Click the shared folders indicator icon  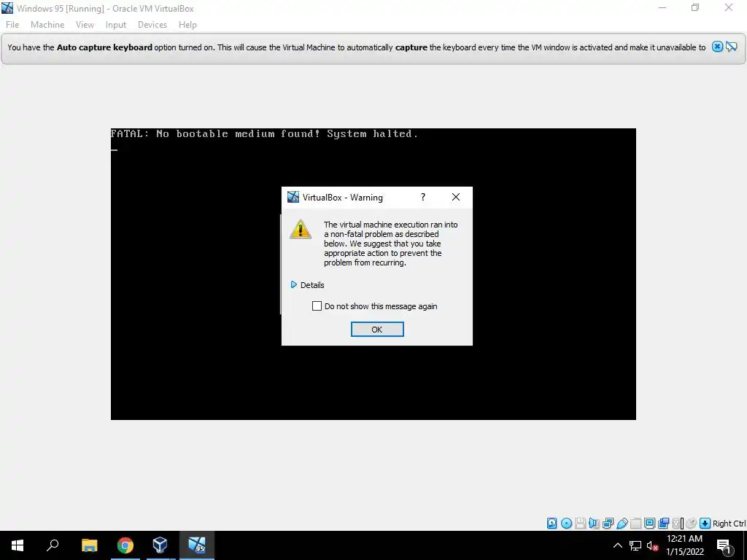pyautogui.click(x=635, y=524)
